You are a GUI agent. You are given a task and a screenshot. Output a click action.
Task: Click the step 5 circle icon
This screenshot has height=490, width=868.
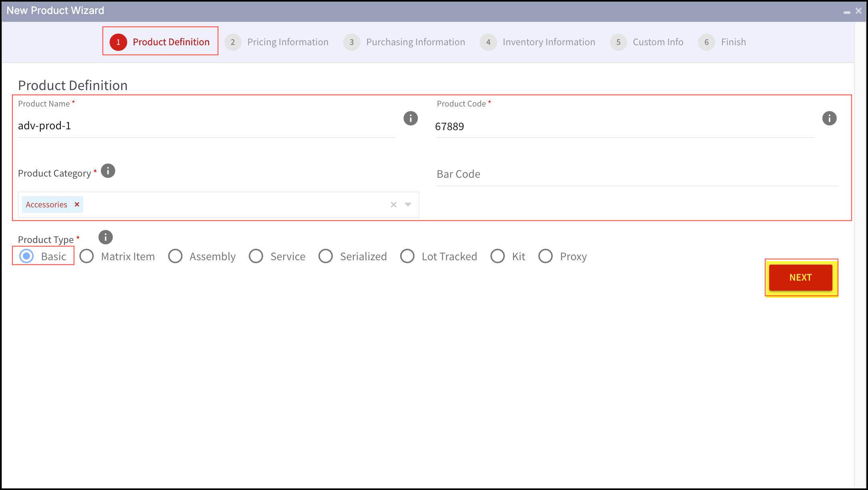click(618, 42)
